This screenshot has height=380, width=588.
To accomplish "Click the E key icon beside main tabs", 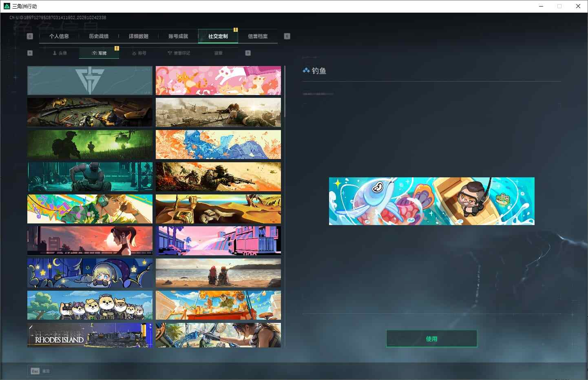I will point(287,36).
